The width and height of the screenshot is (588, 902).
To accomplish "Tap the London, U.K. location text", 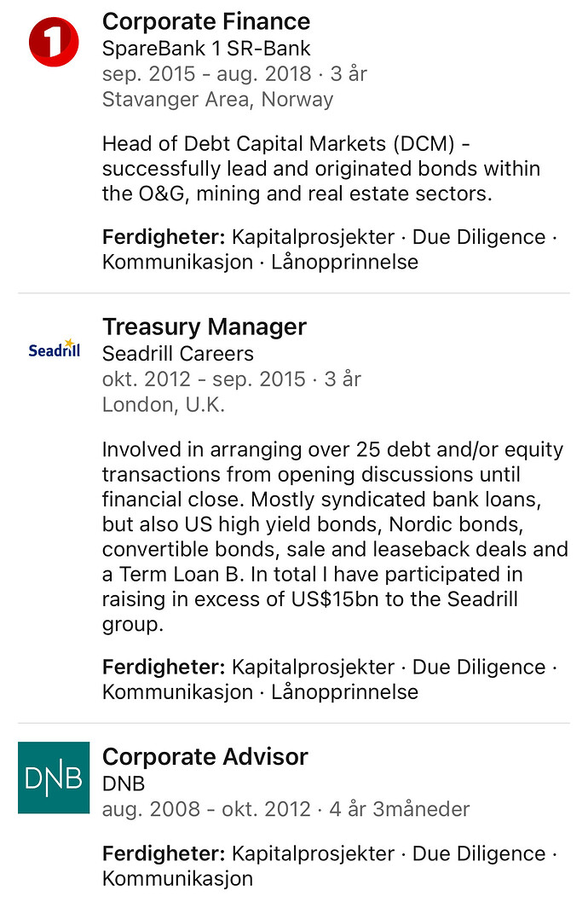I will pos(164,405).
